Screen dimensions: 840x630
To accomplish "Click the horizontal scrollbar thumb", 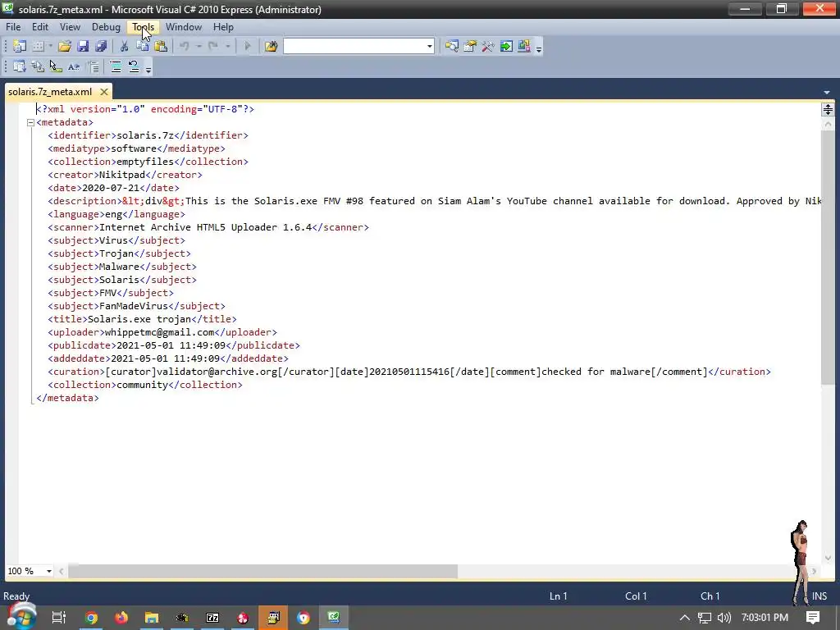I will tap(263, 571).
